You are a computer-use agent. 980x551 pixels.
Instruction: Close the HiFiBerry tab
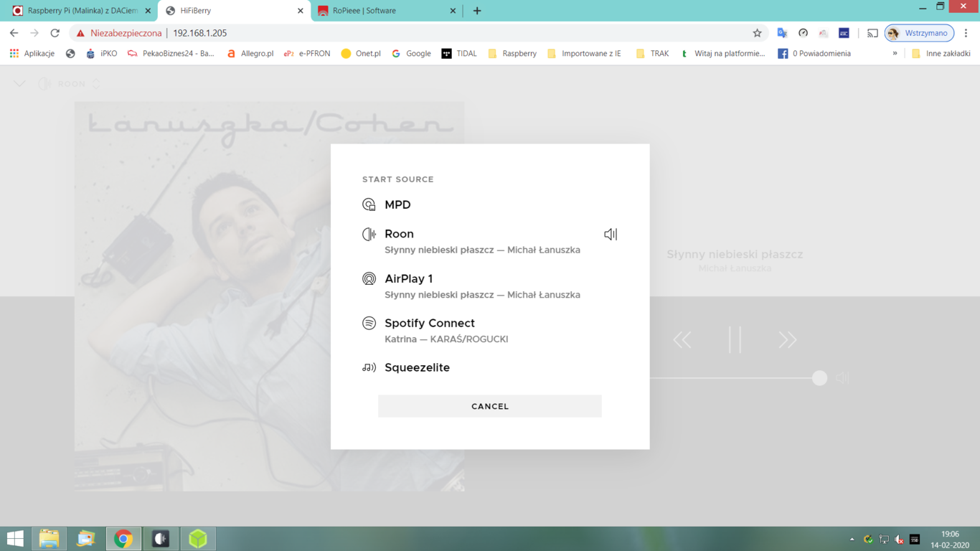point(301,11)
